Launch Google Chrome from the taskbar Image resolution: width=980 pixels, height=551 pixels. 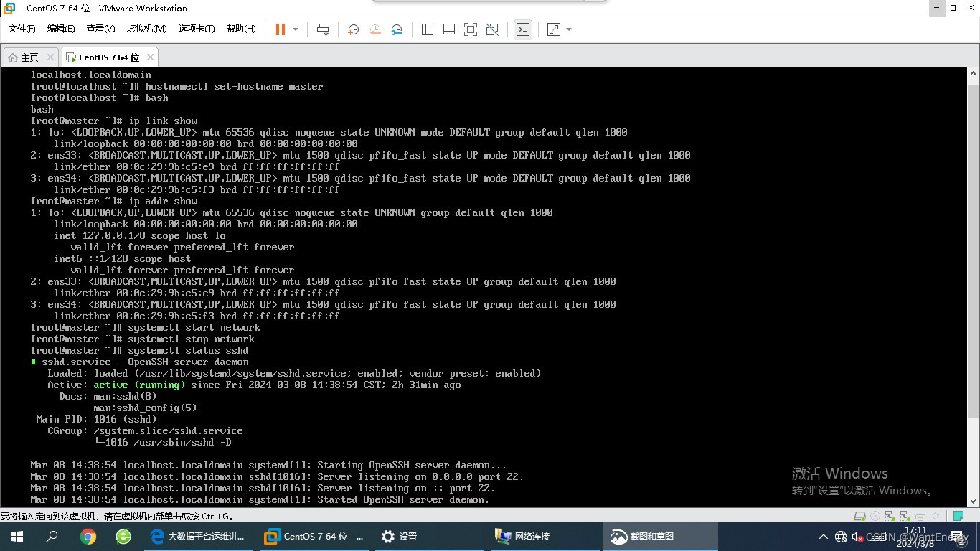(x=88, y=537)
